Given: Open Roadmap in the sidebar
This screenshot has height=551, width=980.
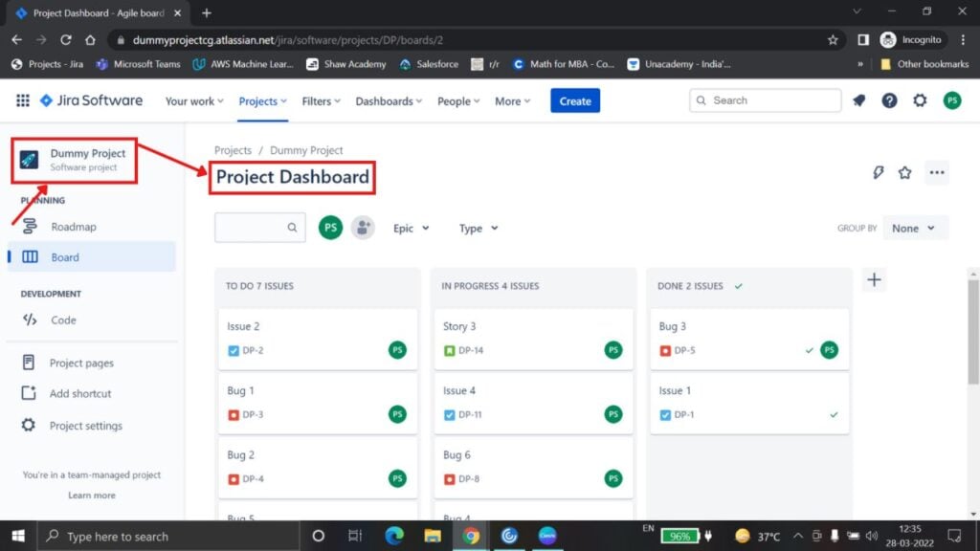Looking at the screenshot, I should (92, 227).
